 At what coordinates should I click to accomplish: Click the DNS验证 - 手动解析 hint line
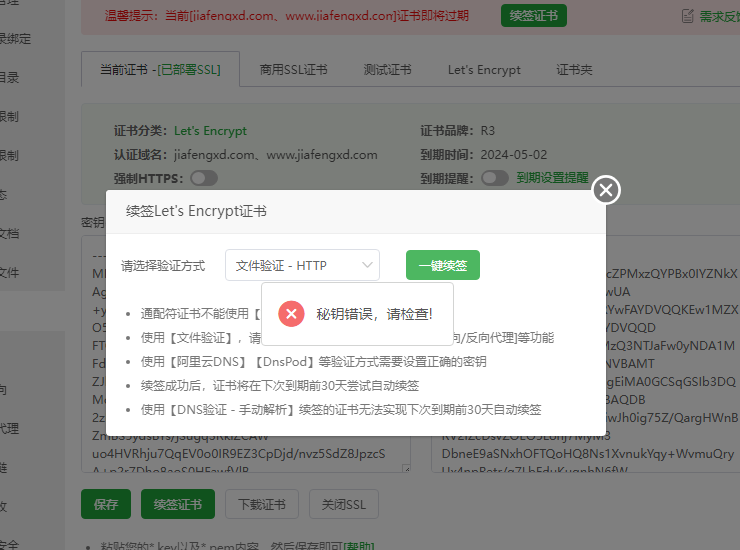(x=341, y=410)
